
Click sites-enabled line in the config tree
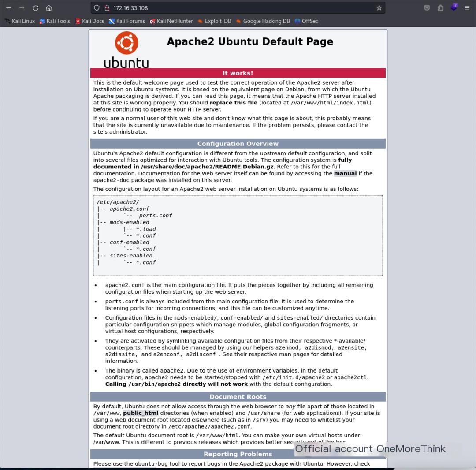click(x=131, y=255)
